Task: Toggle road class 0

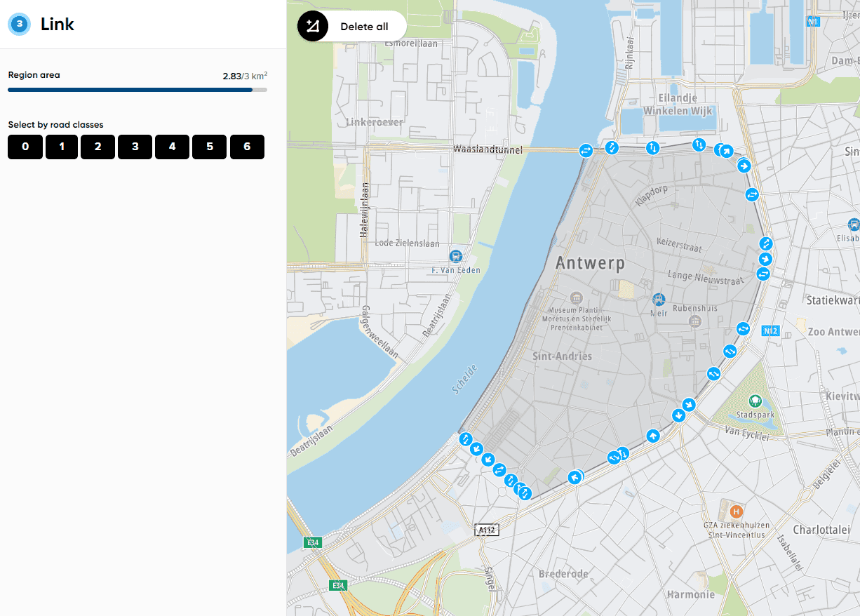Action: click(x=25, y=147)
